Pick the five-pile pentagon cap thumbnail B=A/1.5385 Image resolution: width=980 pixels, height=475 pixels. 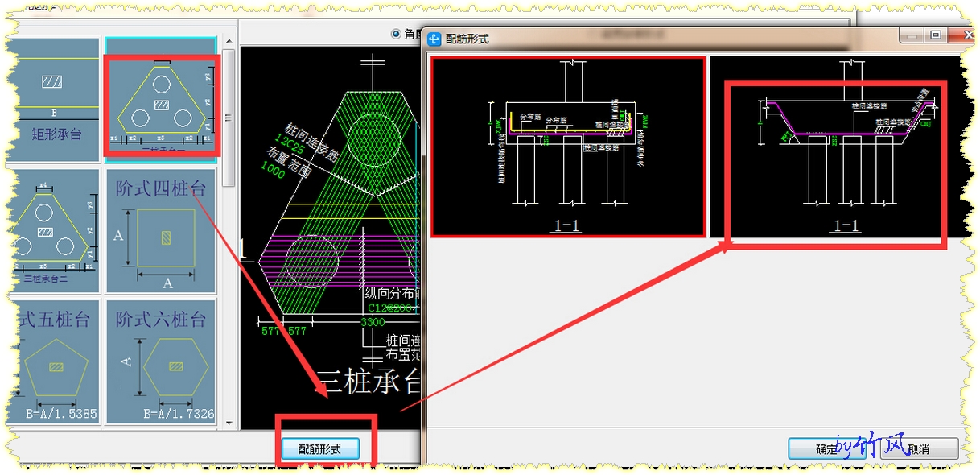click(52, 362)
